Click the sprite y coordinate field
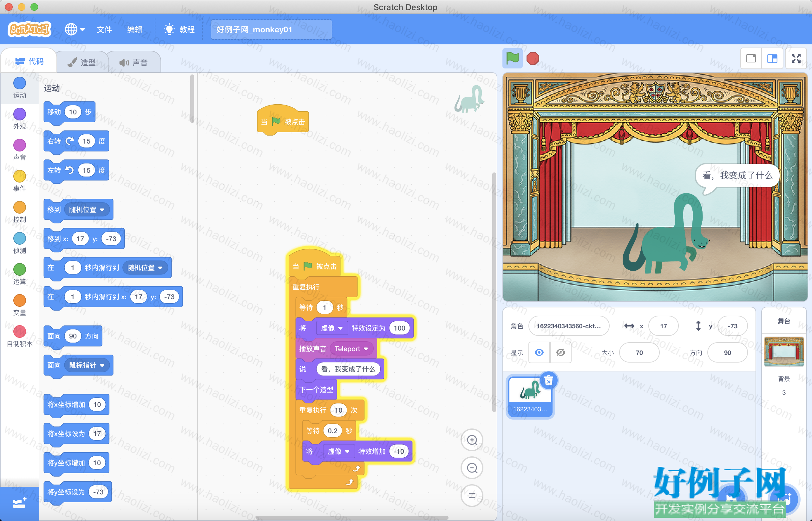 732,326
